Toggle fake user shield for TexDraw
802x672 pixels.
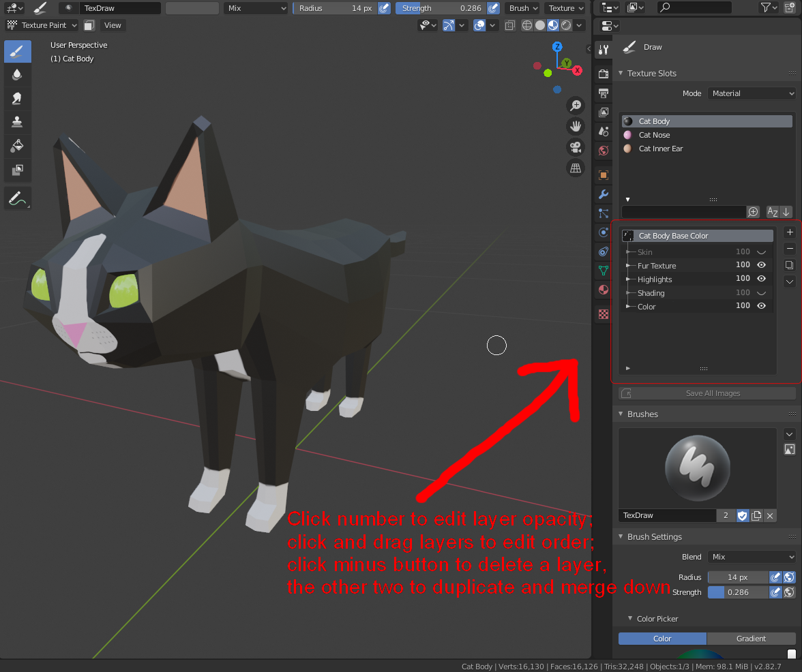(x=742, y=516)
